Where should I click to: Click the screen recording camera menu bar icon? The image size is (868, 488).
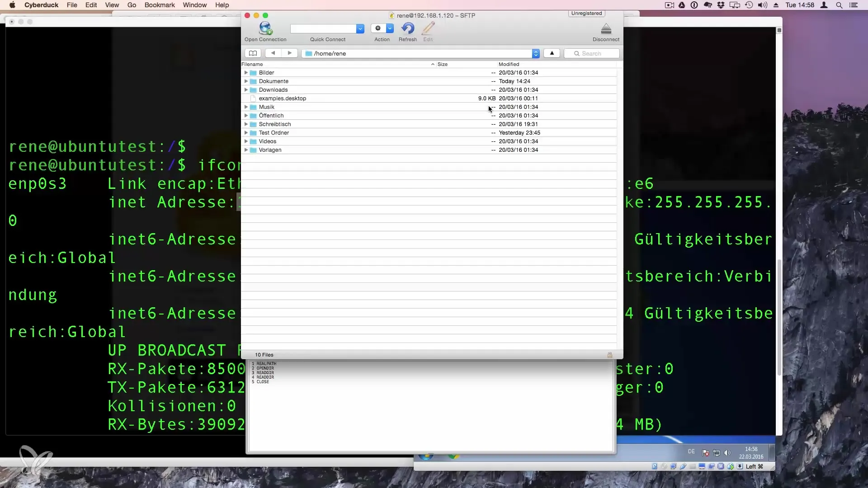670,5
